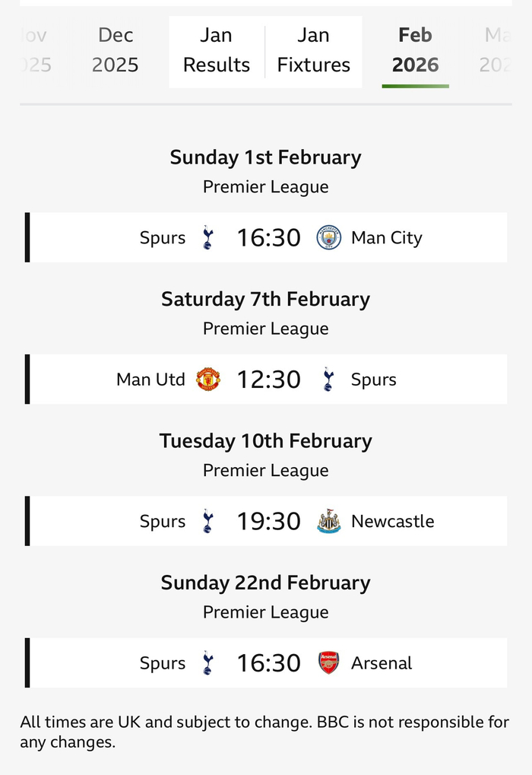
Task: Open the Jan Fixtures tab
Action: [x=313, y=50]
